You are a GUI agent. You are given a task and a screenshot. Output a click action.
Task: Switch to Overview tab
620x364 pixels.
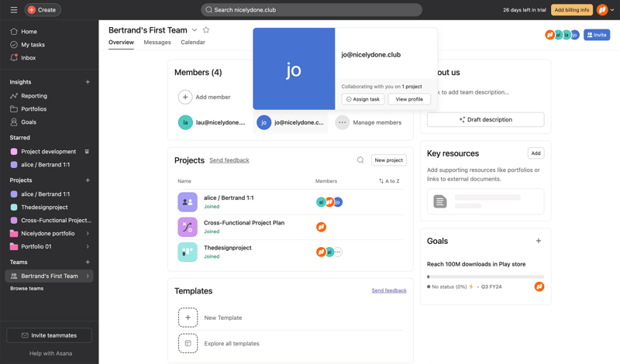[x=121, y=43]
